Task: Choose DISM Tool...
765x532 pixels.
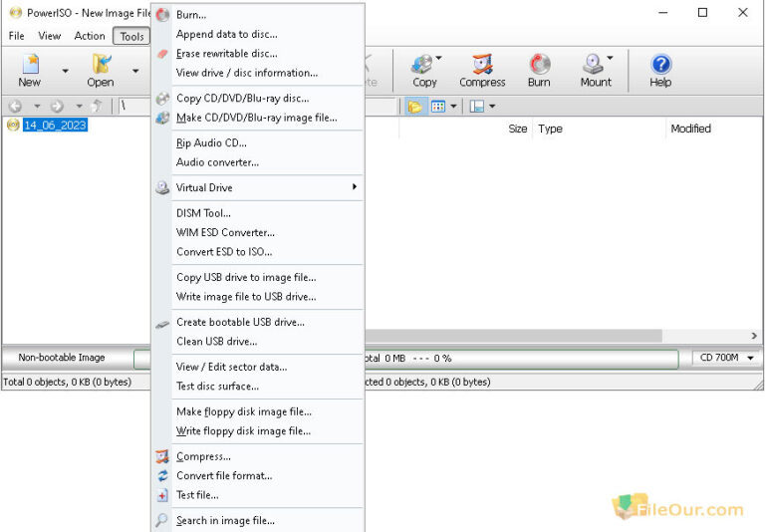Action: [x=259, y=213]
